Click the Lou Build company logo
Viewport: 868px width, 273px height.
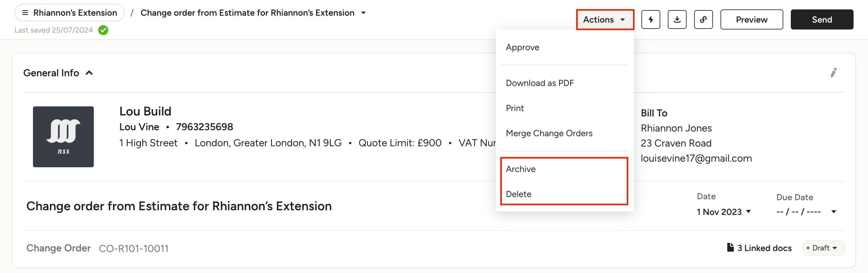pos(63,136)
